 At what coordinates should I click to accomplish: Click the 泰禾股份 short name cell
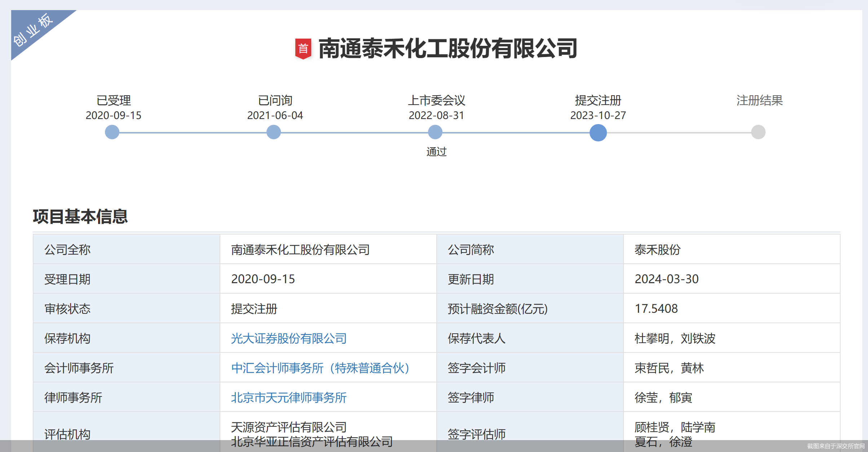[732, 249]
